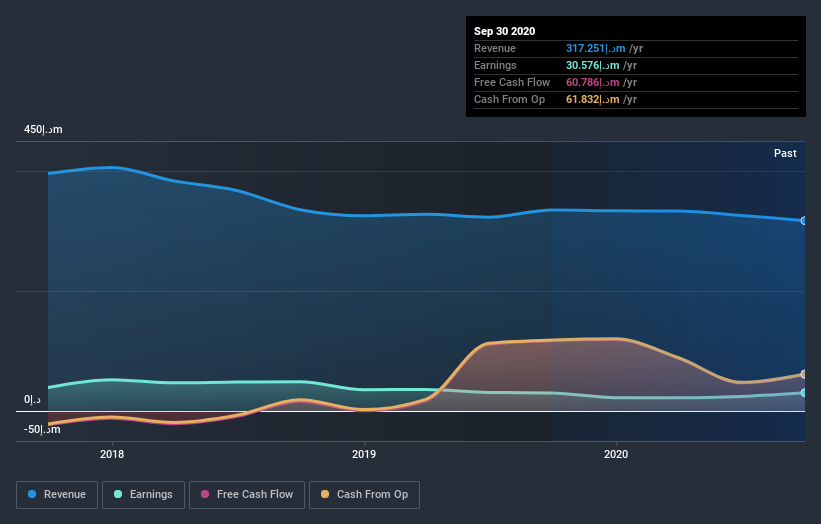Select the 2019 x-axis label
Screen dimensions: 821x524
(x=364, y=454)
